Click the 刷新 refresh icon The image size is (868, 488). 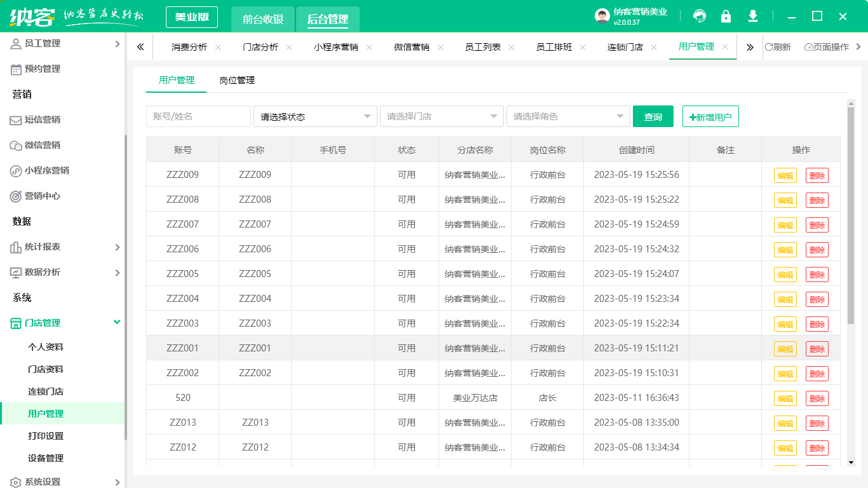770,46
